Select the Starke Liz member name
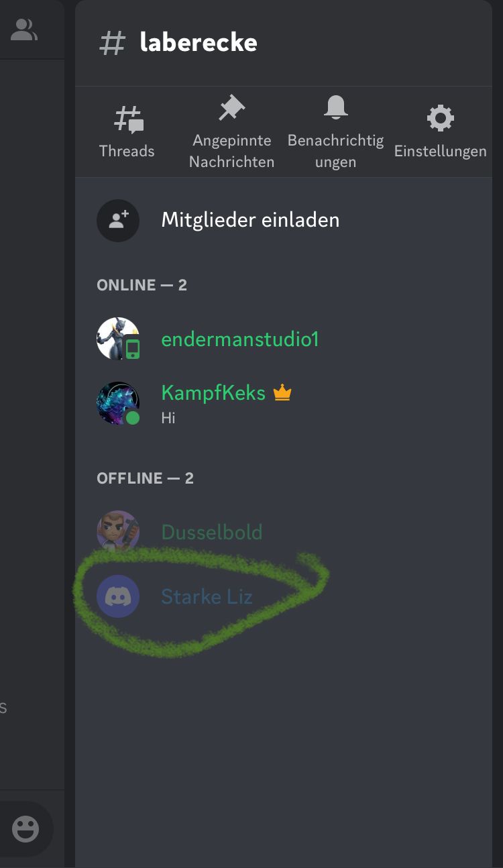Image resolution: width=503 pixels, height=868 pixels. (x=207, y=597)
